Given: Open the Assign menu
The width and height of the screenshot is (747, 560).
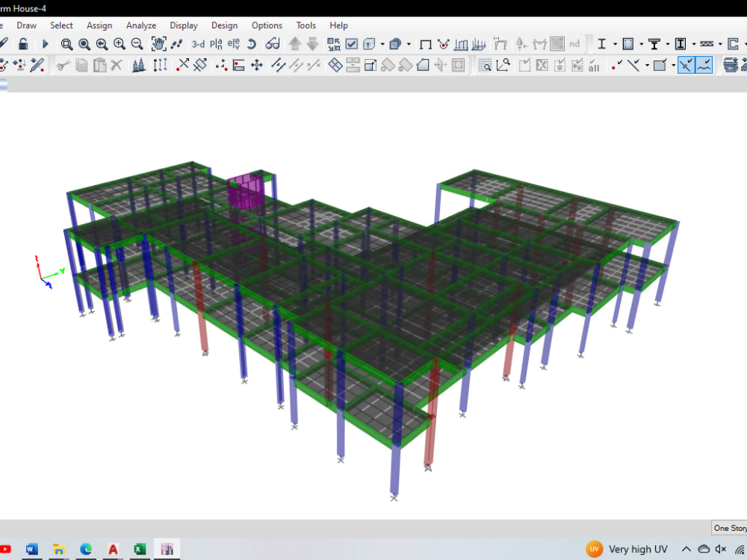Looking at the screenshot, I should (99, 25).
